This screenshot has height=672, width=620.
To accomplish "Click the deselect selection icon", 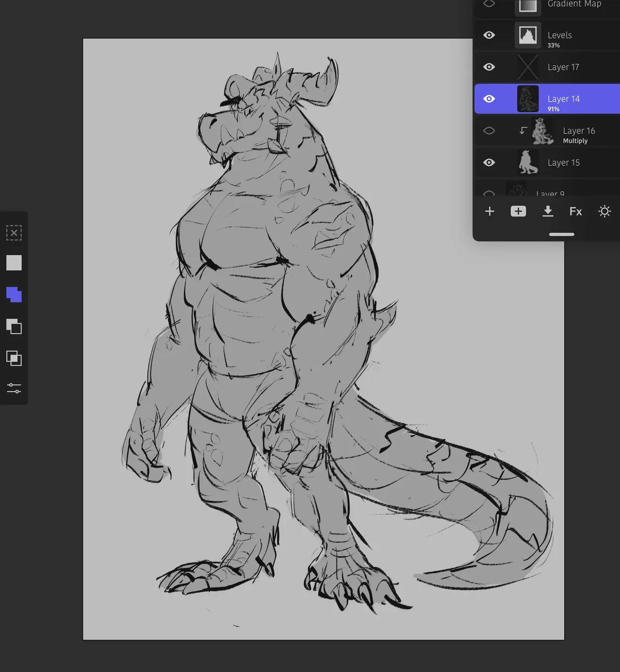I will pos(14,233).
